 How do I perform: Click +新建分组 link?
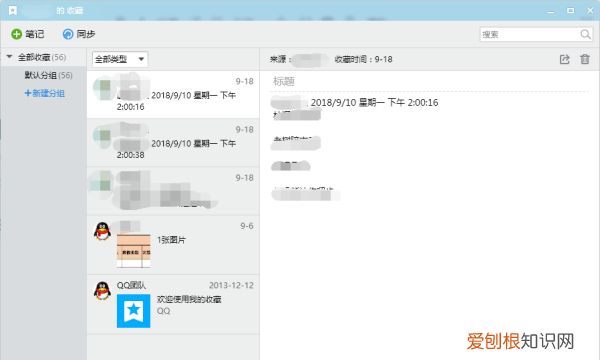coord(45,93)
